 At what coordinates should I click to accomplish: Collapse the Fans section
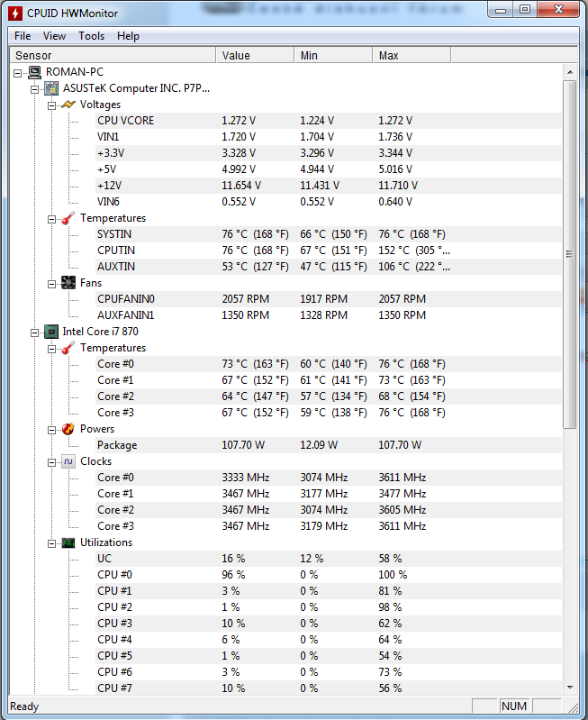(x=52, y=283)
